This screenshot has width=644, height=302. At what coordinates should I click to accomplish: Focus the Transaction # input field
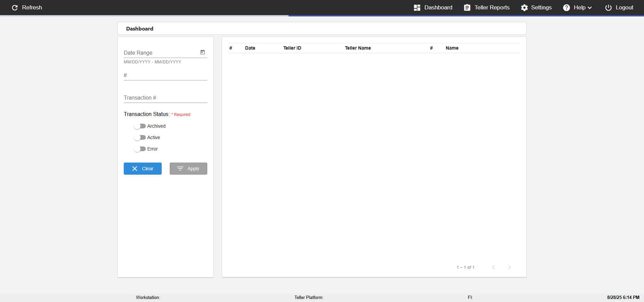pos(165,98)
